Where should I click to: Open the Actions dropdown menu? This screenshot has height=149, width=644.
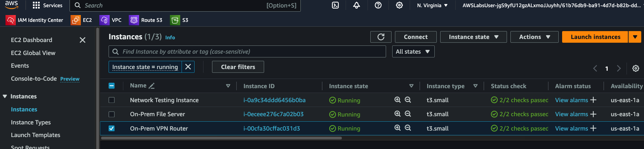point(534,37)
